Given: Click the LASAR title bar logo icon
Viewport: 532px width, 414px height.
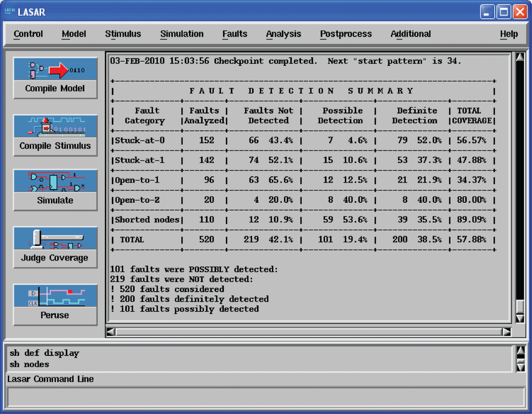Looking at the screenshot, I should (9, 11).
